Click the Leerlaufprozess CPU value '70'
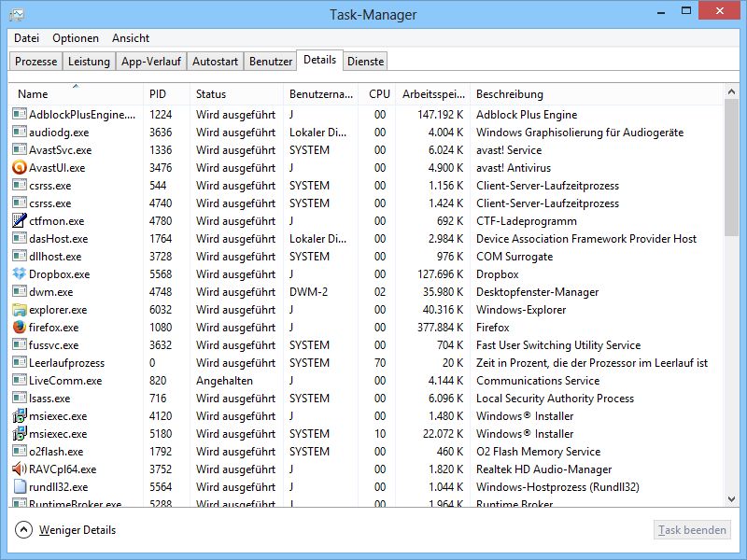747x560 pixels. click(x=380, y=363)
